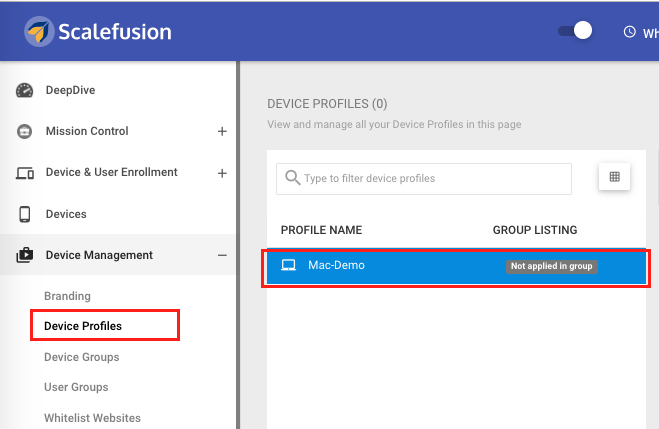Screen dimensions: 659x429
Task: Click the Devices phone icon
Action: [x=25, y=214]
